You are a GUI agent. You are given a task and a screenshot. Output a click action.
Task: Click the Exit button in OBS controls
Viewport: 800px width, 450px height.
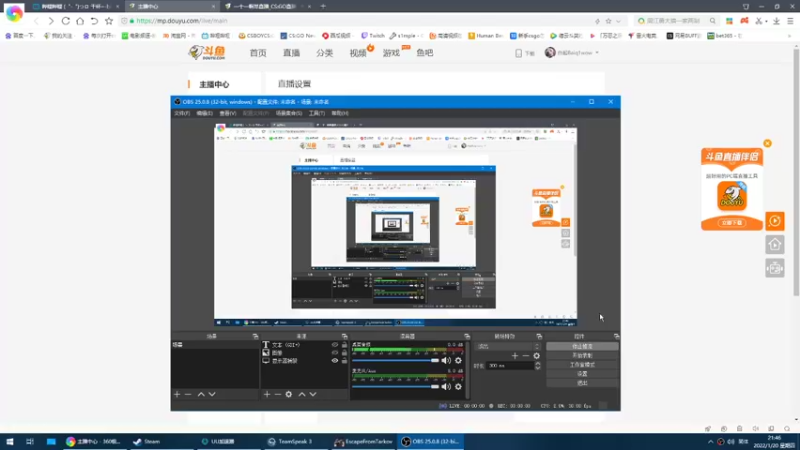[x=582, y=383]
